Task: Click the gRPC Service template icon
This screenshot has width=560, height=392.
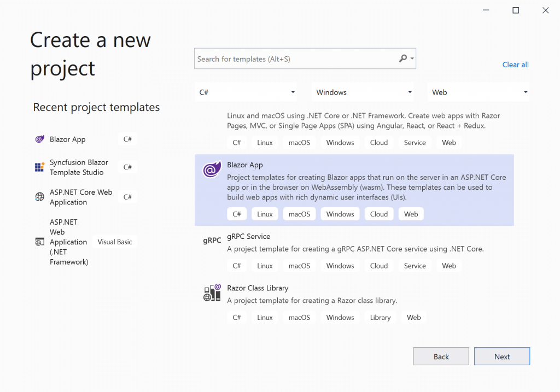Action: click(212, 239)
